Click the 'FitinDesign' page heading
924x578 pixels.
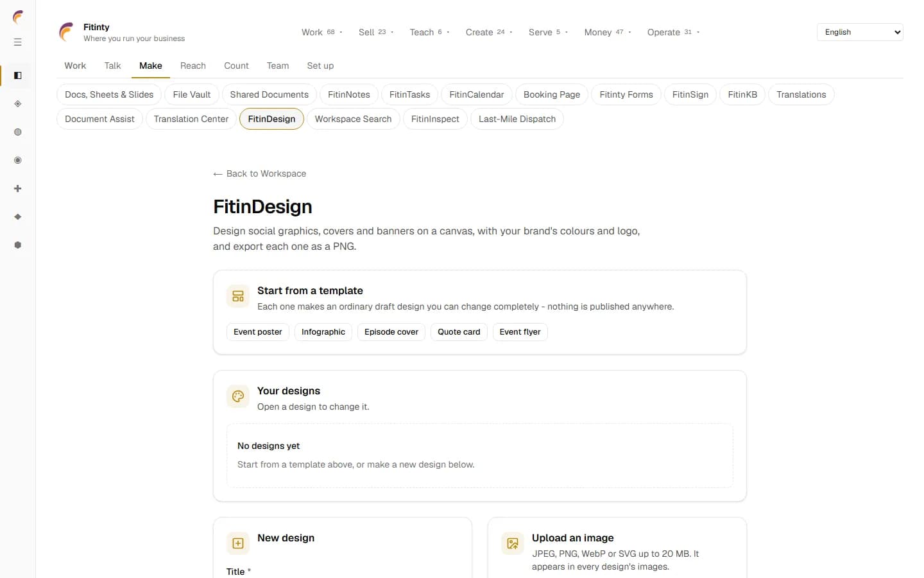(x=262, y=207)
